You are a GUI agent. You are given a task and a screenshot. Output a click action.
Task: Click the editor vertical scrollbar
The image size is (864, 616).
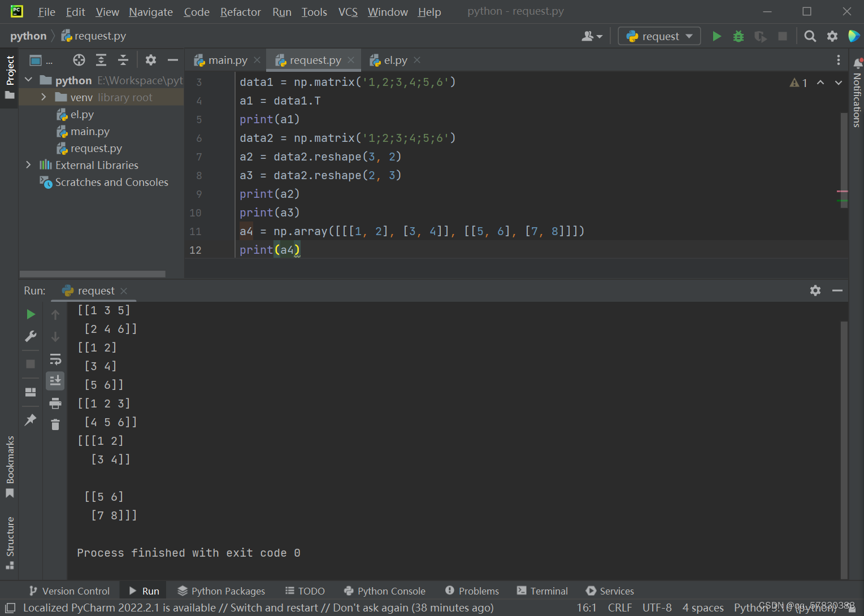click(x=844, y=160)
